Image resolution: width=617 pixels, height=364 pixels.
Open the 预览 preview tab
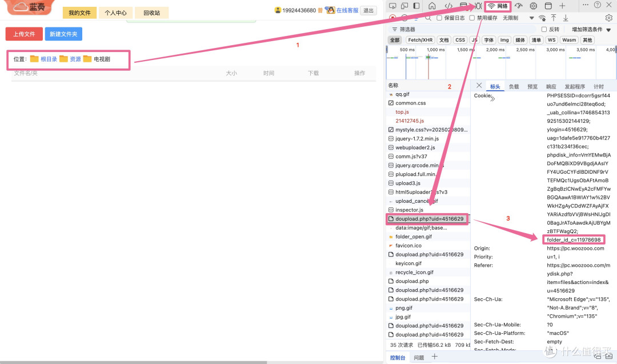(x=532, y=87)
